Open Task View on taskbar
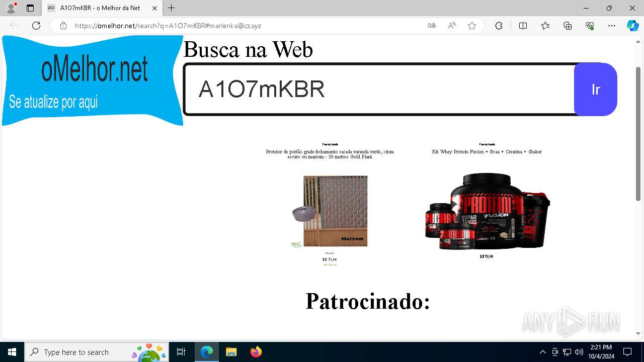This screenshot has height=362, width=644. 181,352
